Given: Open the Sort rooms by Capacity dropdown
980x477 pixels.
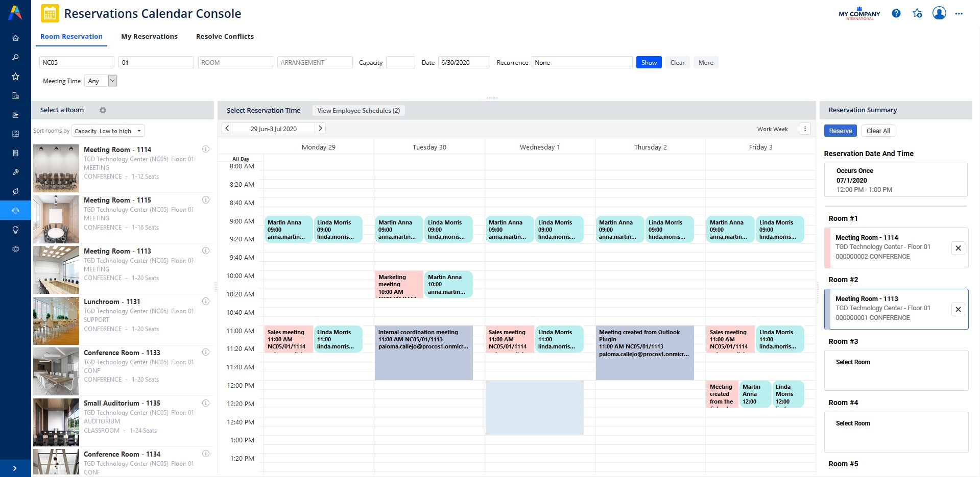Looking at the screenshot, I should (108, 131).
